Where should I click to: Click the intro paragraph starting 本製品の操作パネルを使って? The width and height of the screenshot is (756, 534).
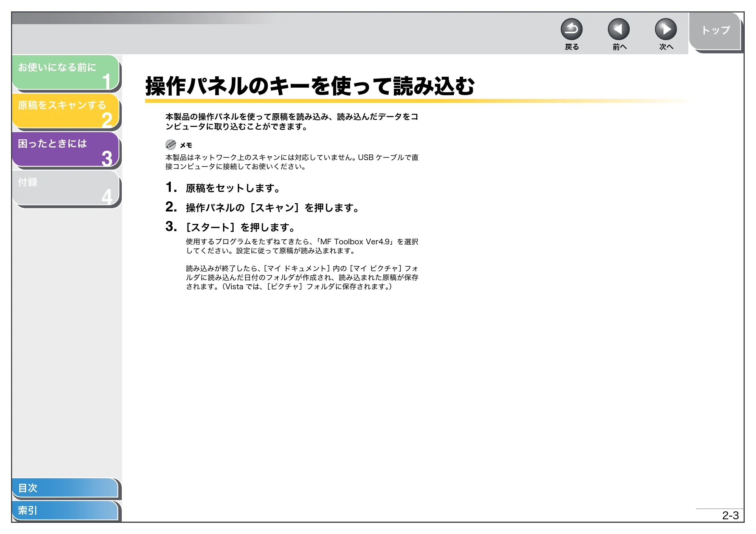click(292, 122)
